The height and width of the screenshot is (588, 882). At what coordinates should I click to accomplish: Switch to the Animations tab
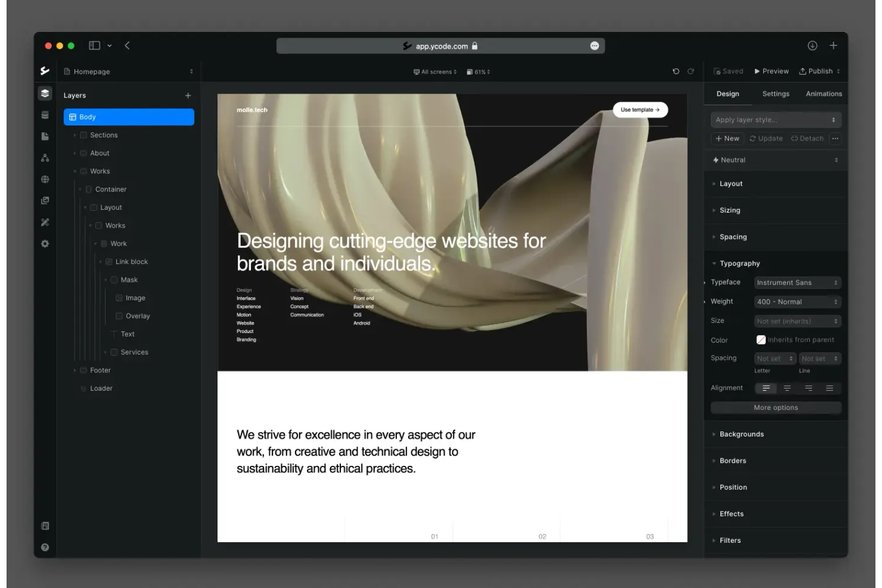824,94
